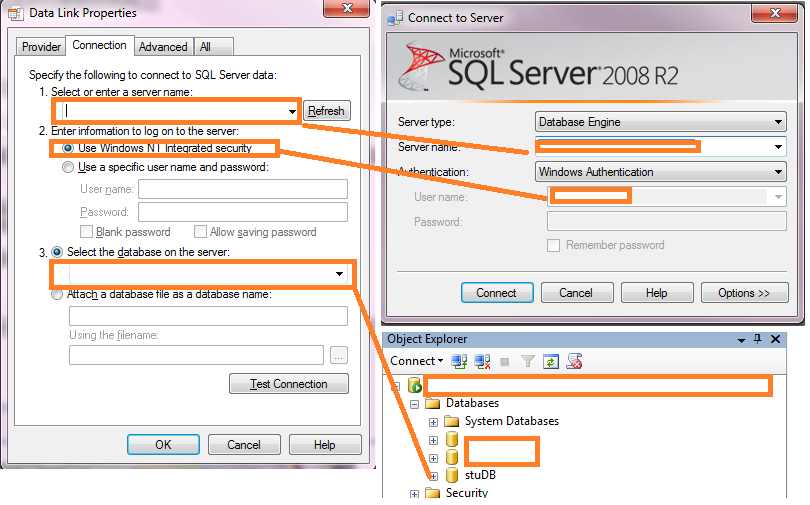Select the Security label in tree
Image resolution: width=810 pixels, height=505 pixels.
coord(466,493)
